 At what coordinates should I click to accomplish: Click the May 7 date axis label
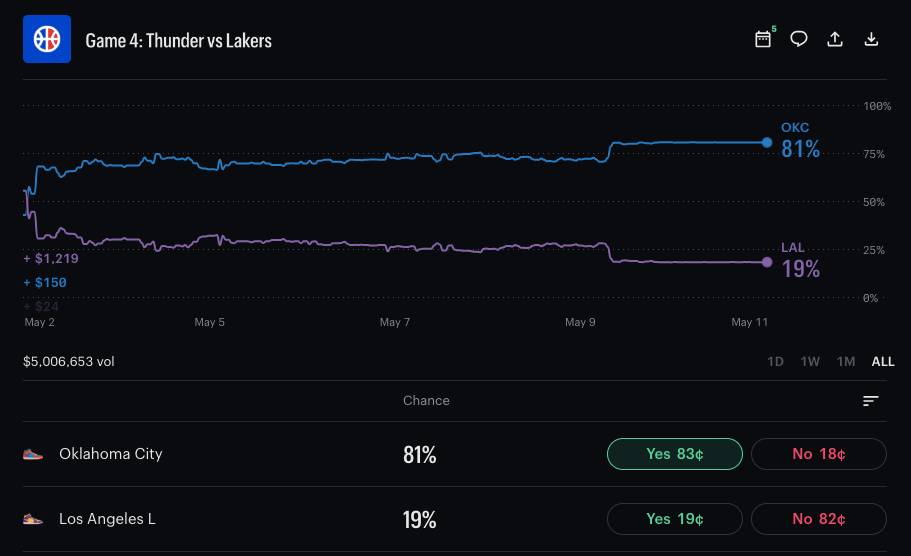click(x=395, y=322)
